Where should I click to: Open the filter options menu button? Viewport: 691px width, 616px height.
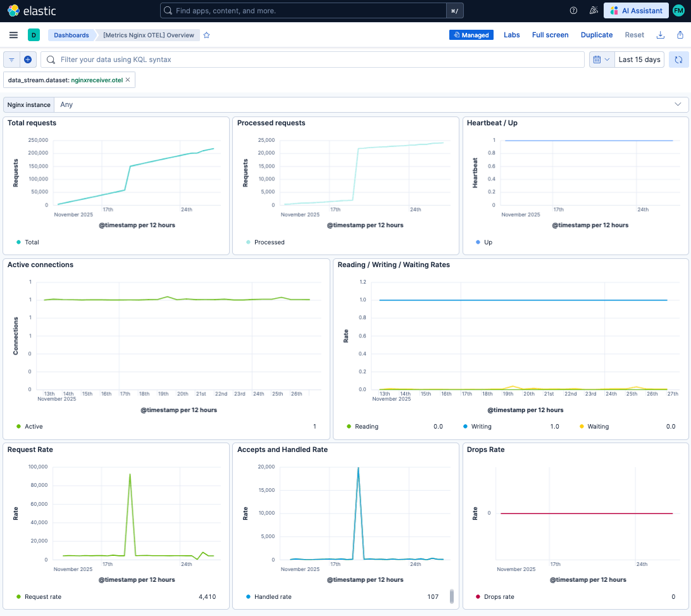point(11,60)
